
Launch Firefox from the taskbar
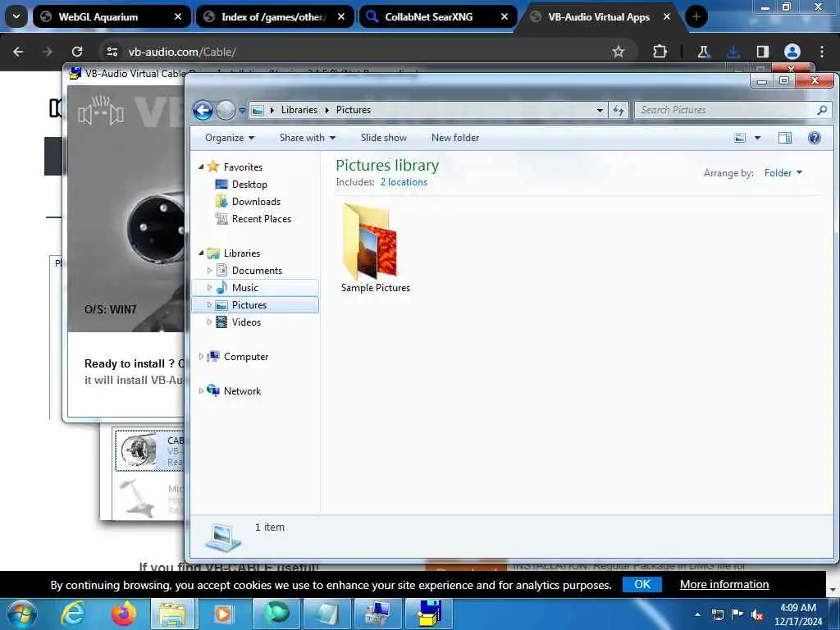[123, 614]
